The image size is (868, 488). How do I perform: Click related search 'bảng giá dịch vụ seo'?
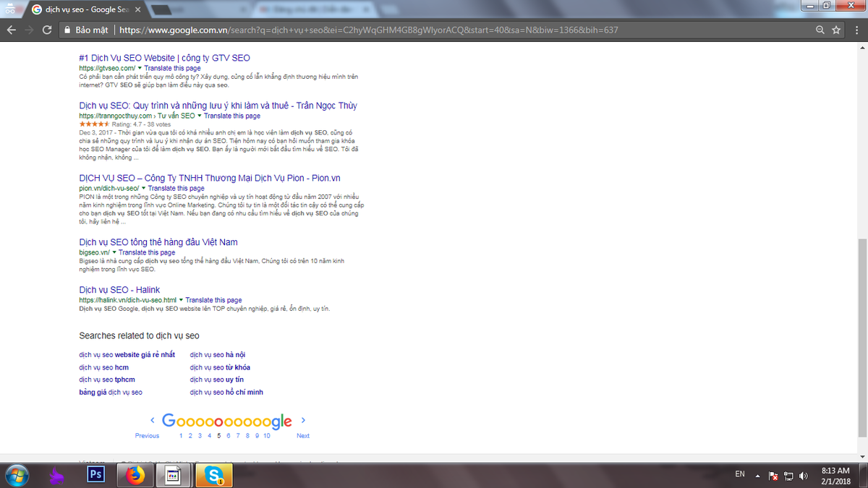(111, 392)
